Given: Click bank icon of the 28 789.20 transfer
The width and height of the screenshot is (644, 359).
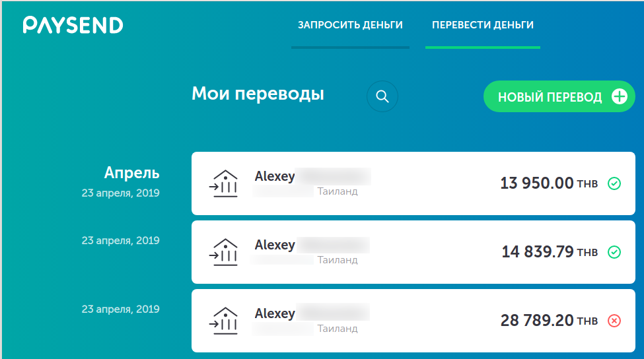Looking at the screenshot, I should pyautogui.click(x=225, y=321).
